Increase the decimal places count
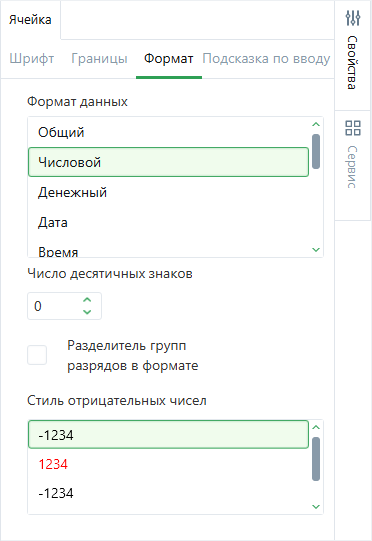 pyautogui.click(x=87, y=300)
